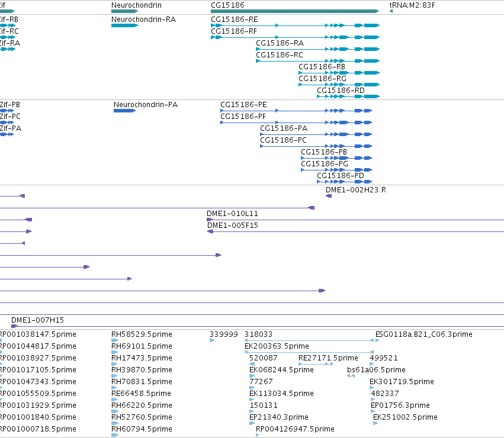Click the 482337 feature label
The width and height of the screenshot is (504, 438).
tap(385, 394)
